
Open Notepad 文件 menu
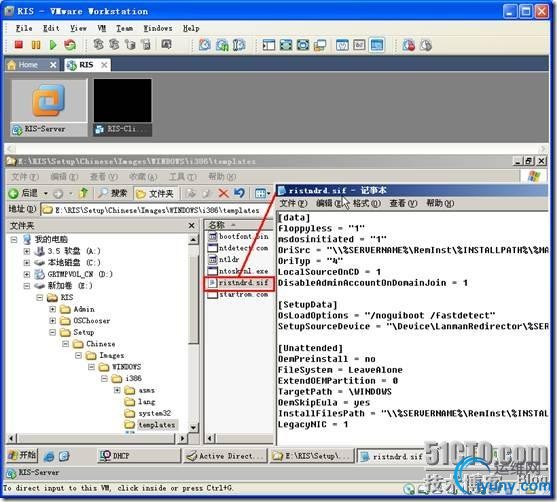pos(293,203)
